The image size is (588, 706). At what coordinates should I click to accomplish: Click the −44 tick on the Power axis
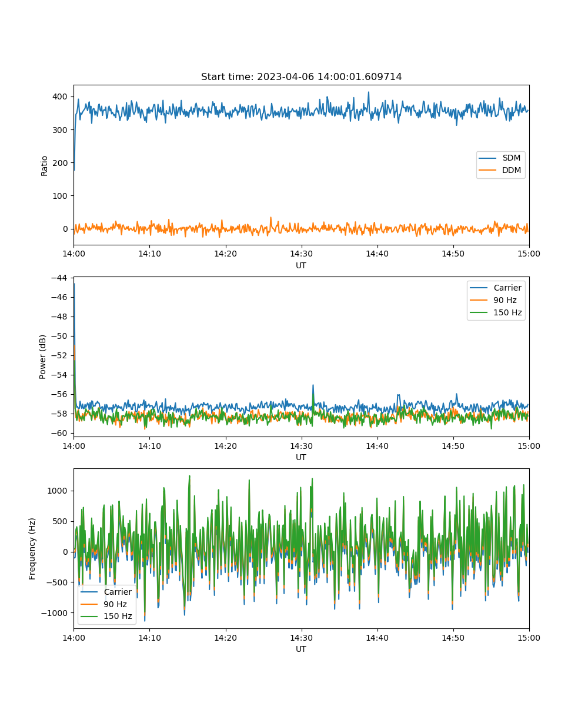point(60,278)
